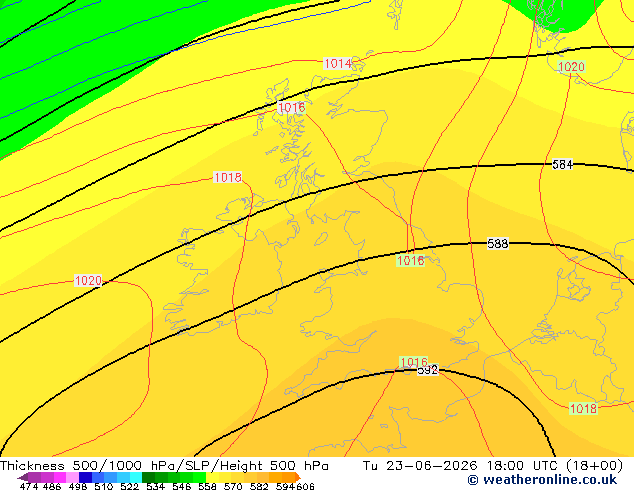634x490 pixels.
Task: Click the dark blue legend swatch
Action: tap(85, 477)
